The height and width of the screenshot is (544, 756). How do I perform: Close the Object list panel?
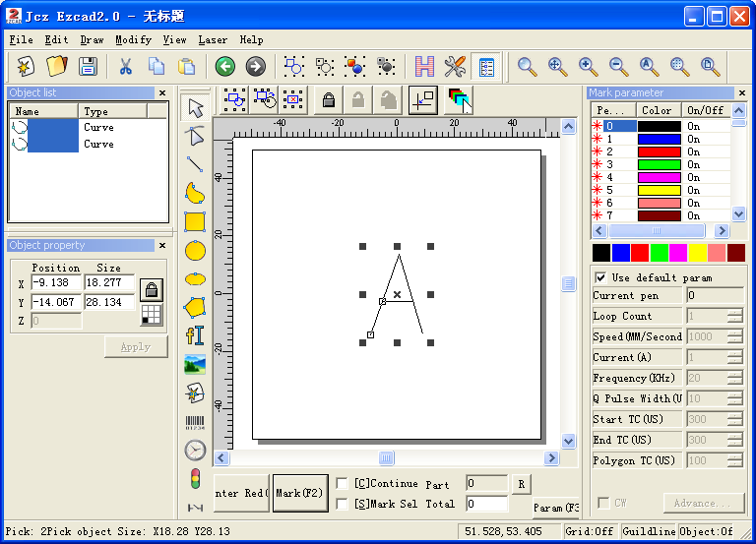[x=162, y=93]
